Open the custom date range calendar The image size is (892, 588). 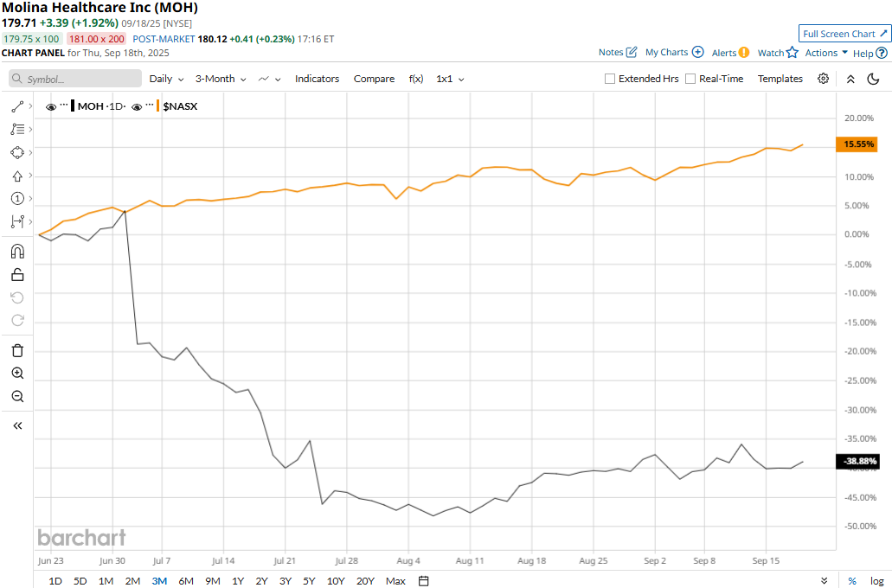tap(423, 580)
